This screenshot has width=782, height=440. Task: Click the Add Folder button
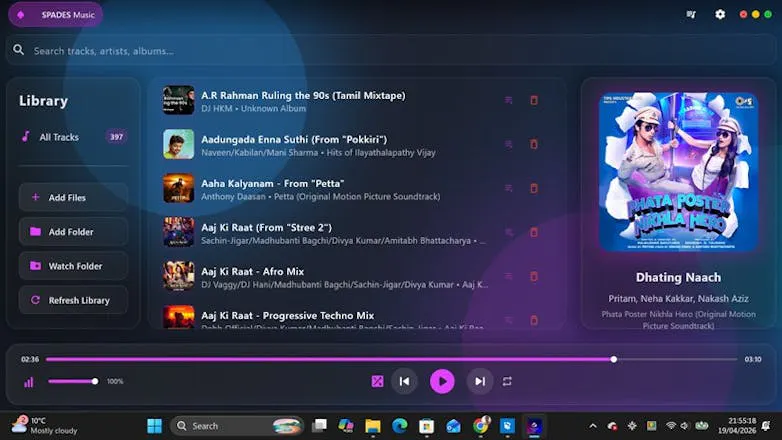[73, 232]
